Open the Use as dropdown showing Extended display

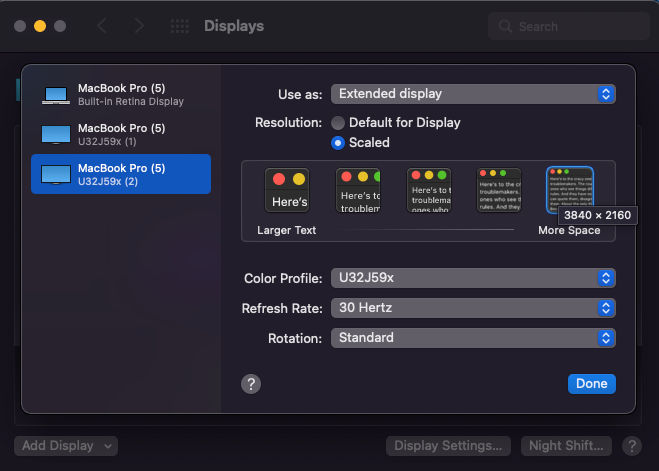(473, 94)
